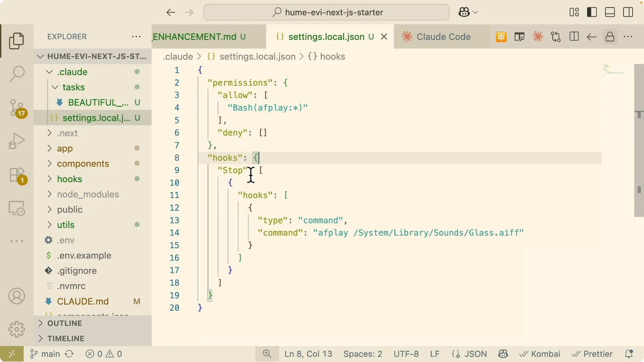644x362 pixels.
Task: Open Accounts menu in activity bar
Action: [16, 296]
